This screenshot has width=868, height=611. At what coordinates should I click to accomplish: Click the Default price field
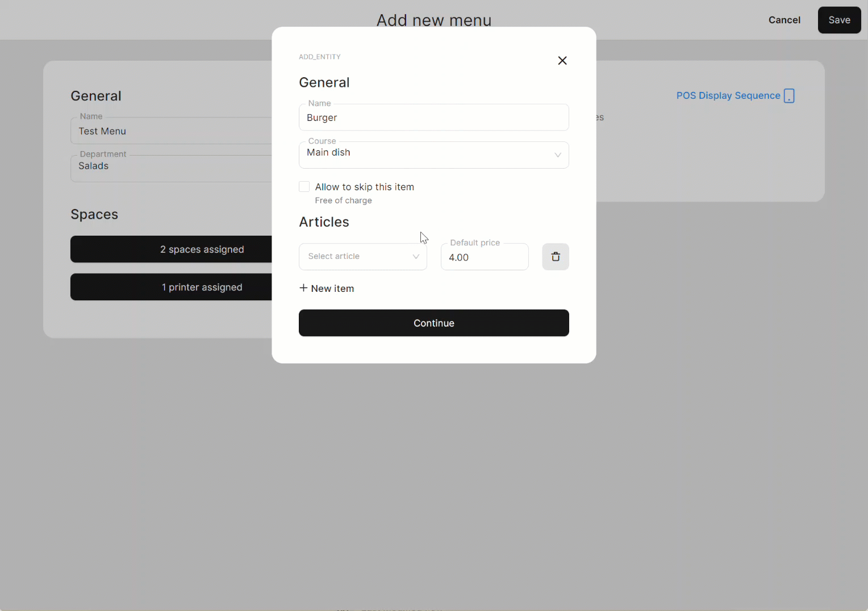tap(484, 257)
